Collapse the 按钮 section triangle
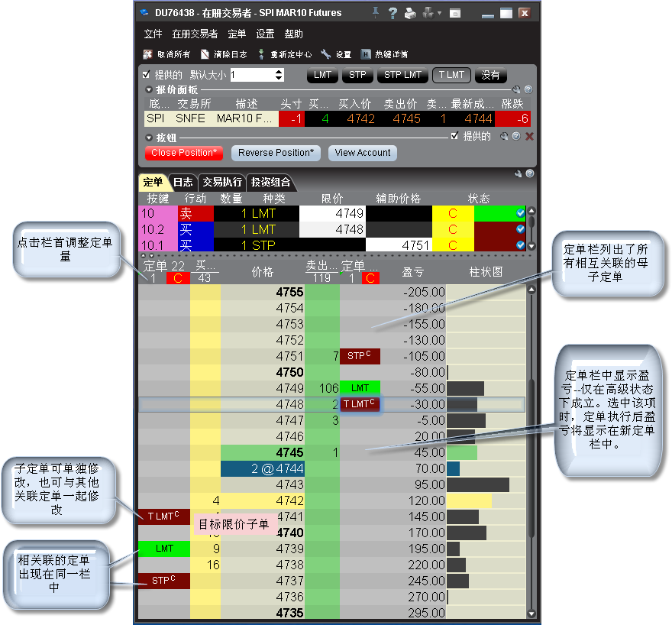 (150, 138)
